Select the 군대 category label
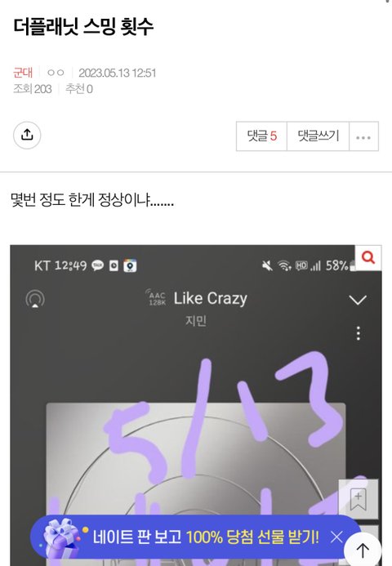 (23, 73)
